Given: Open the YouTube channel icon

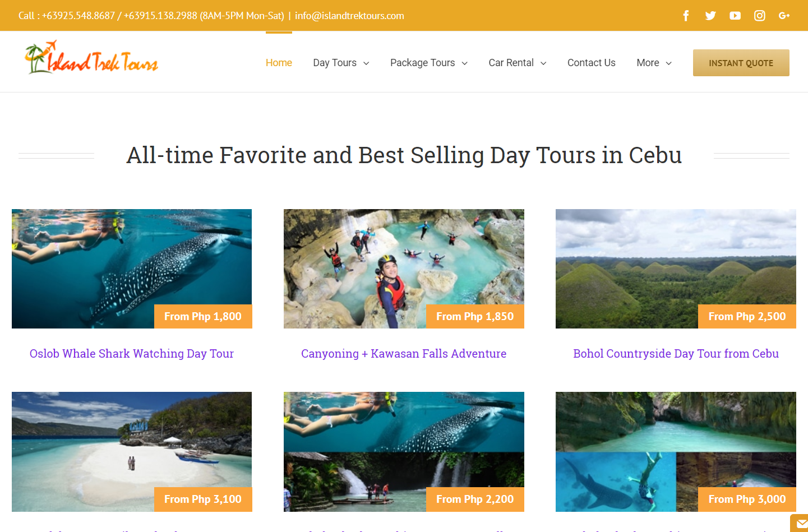Looking at the screenshot, I should (735, 16).
